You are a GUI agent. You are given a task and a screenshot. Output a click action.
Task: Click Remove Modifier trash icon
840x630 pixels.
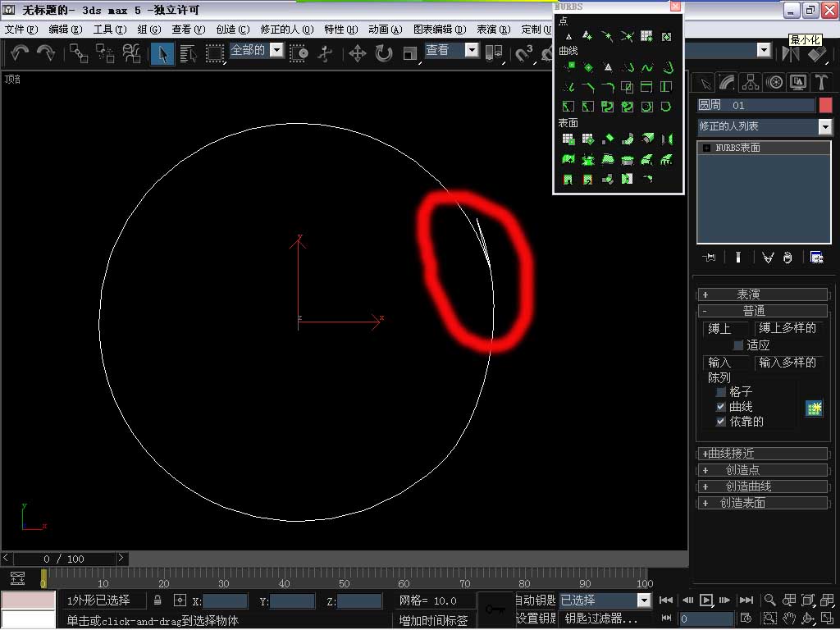tap(787, 258)
